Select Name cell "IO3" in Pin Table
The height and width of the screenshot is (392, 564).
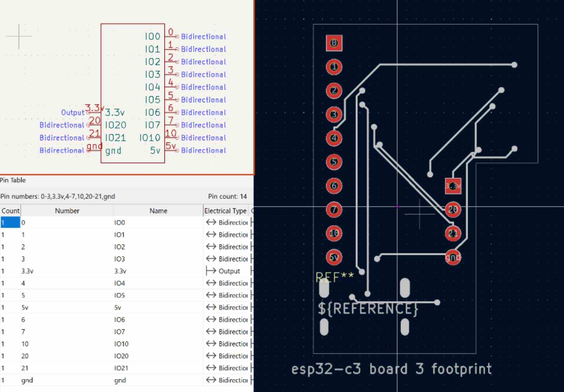(x=158, y=259)
